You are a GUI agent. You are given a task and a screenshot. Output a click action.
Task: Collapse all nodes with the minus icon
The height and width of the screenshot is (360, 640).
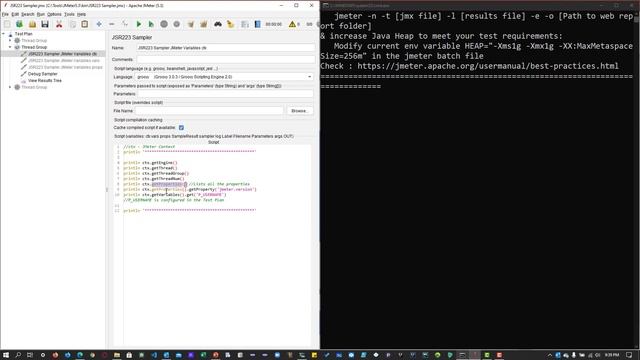pos(111,24)
